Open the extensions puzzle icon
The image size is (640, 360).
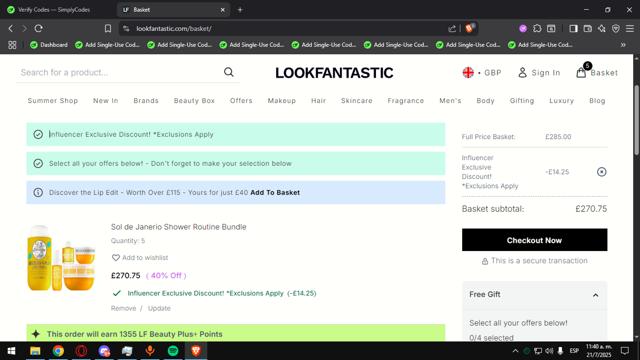[x=537, y=28]
